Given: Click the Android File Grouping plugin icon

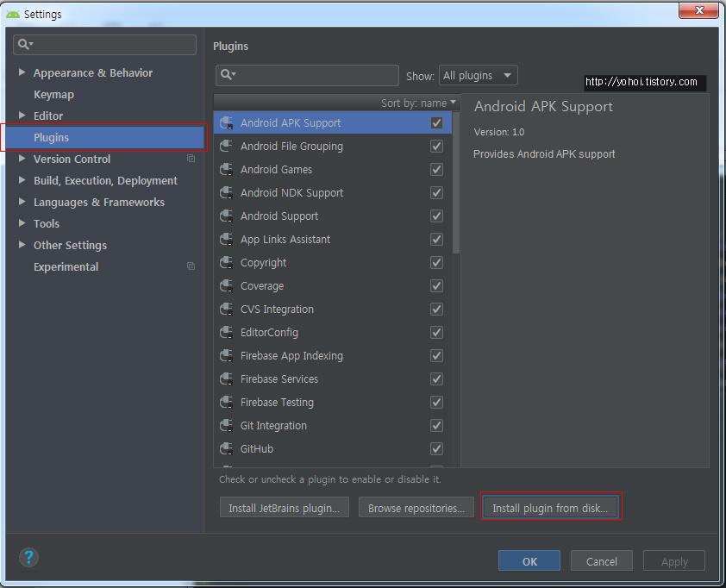Looking at the screenshot, I should tap(227, 147).
